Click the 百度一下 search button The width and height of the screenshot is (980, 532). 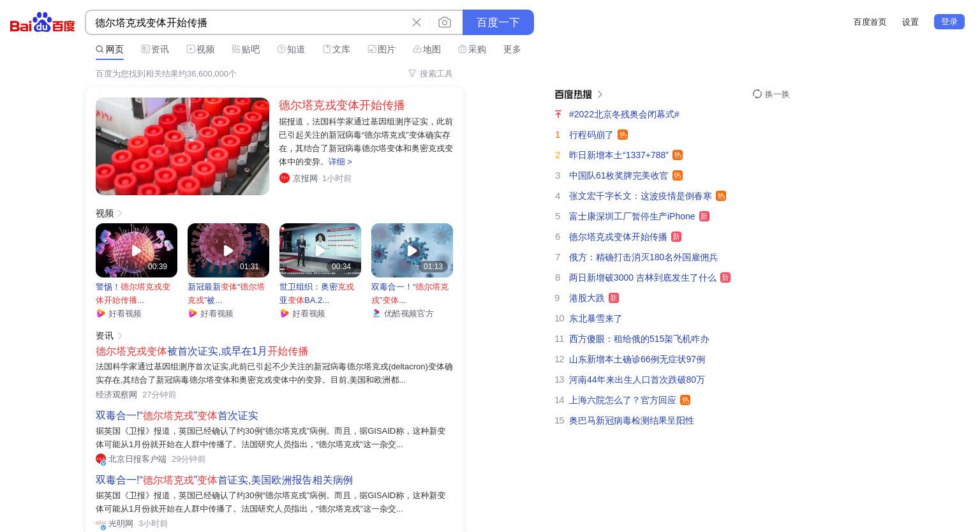pyautogui.click(x=498, y=22)
